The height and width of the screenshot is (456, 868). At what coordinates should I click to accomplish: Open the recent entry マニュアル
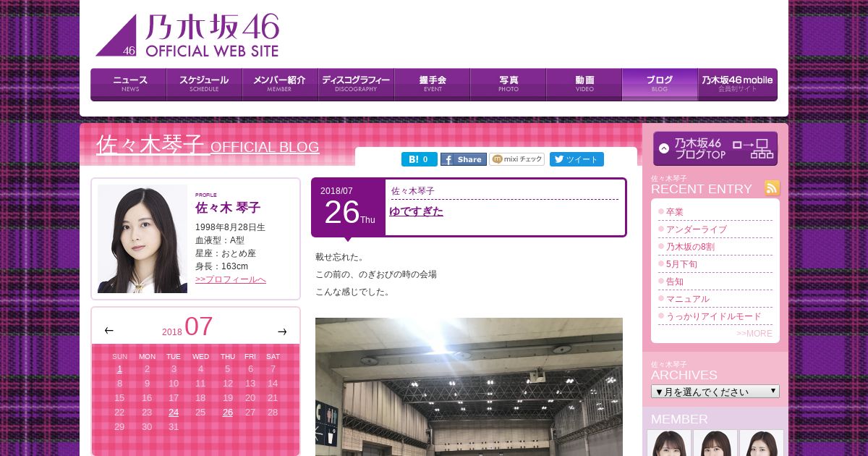(x=688, y=299)
